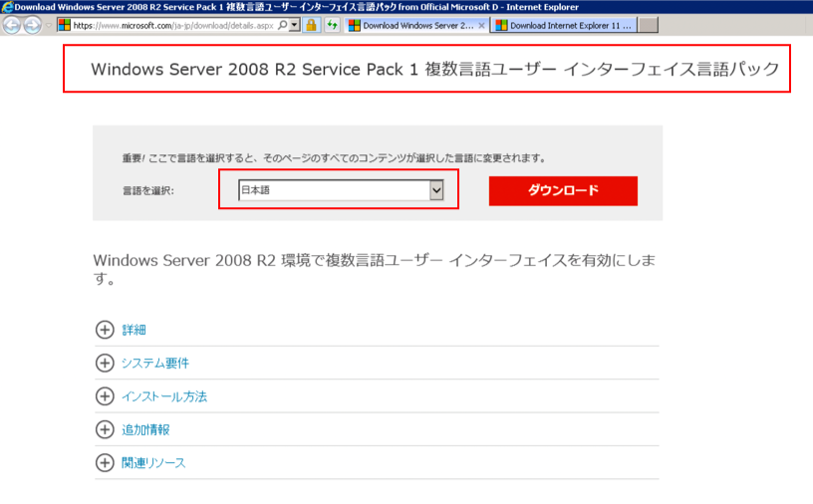
Task: Click the Windows Server 2008 R2 環境で description text
Action: [375, 269]
